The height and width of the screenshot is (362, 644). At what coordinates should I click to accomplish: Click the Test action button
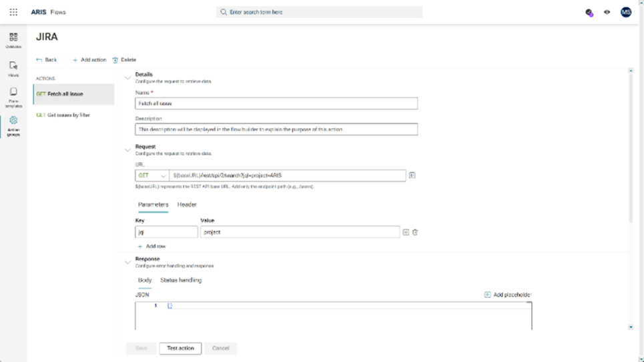(180, 348)
